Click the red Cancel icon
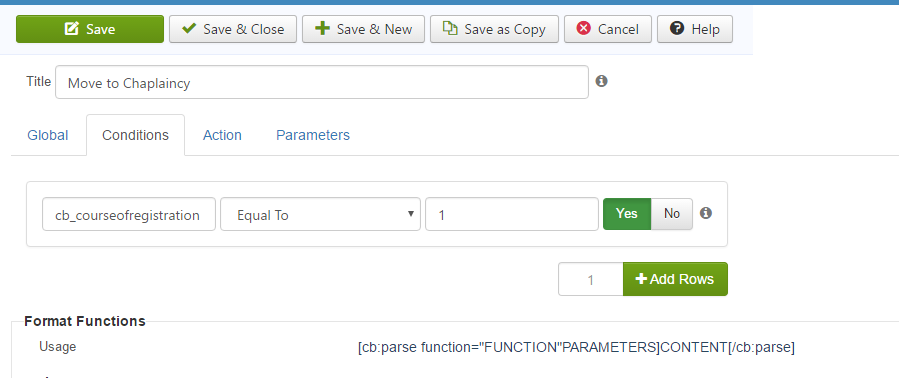This screenshot has width=899, height=378. pos(584,28)
